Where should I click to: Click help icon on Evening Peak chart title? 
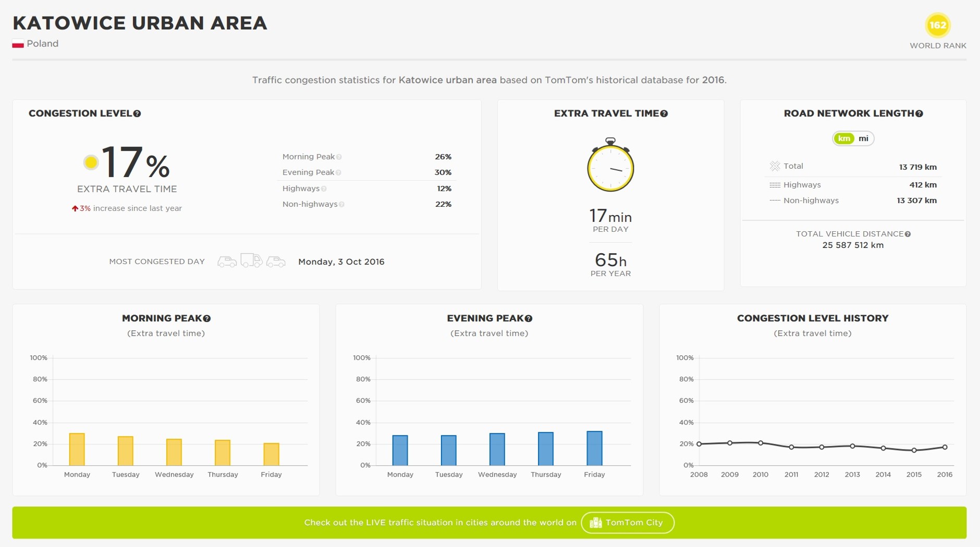(529, 319)
